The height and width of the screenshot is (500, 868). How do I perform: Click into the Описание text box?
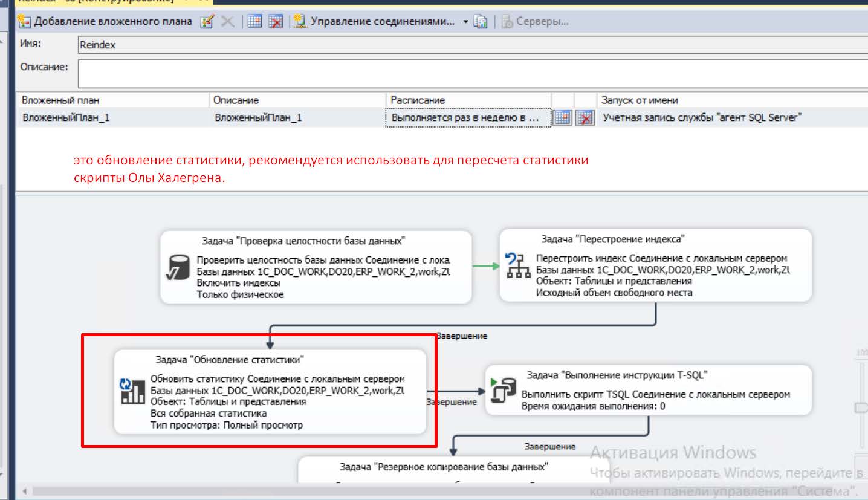(x=473, y=73)
